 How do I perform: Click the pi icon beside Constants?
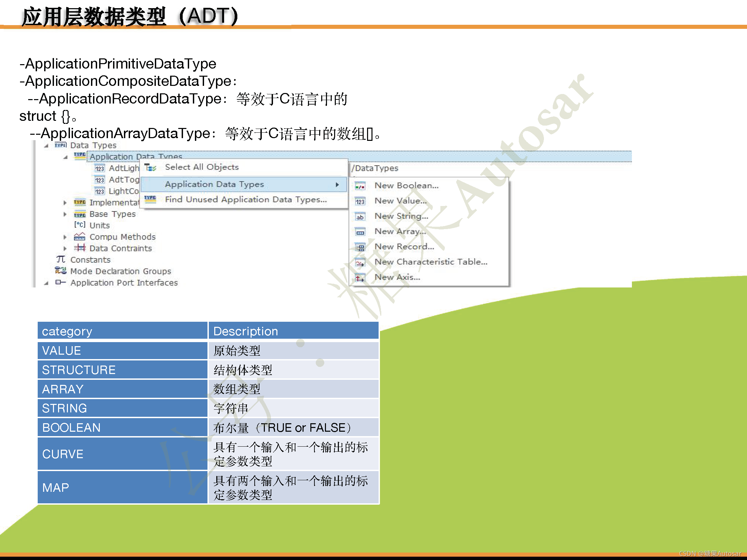[61, 260]
